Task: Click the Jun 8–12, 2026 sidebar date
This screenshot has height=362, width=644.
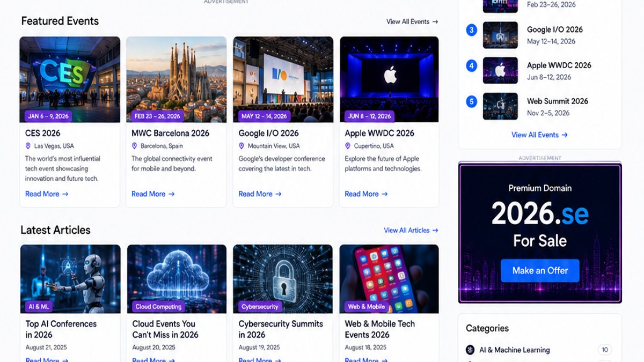Action: coord(549,77)
